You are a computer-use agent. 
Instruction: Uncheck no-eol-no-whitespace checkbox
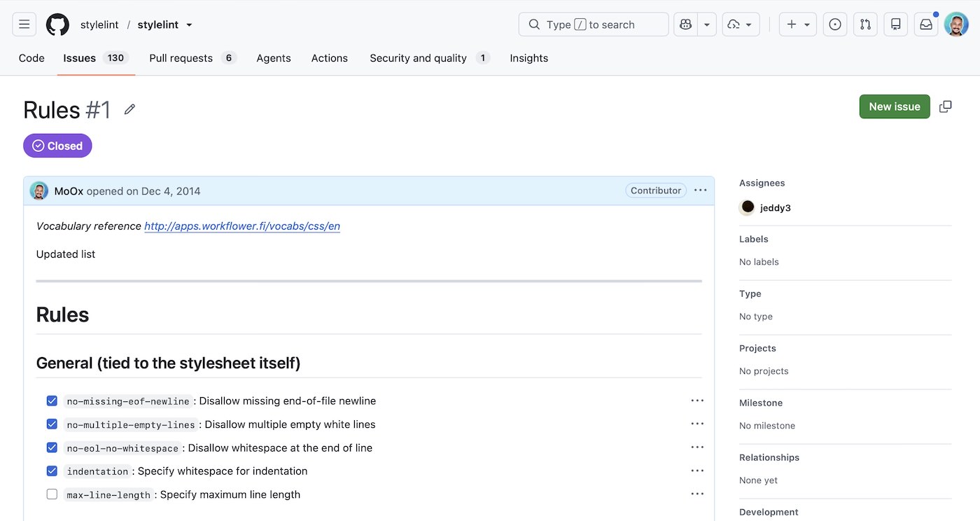(x=52, y=447)
